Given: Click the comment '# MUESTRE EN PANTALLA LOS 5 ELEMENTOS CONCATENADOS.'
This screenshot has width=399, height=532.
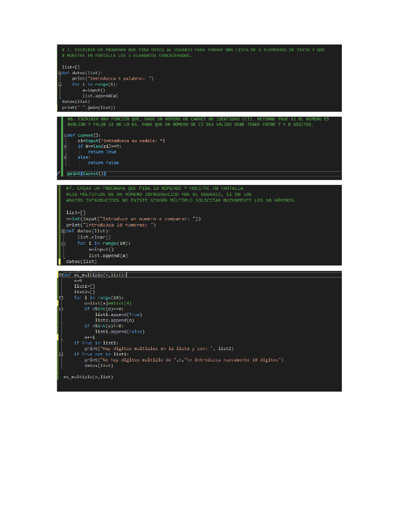Looking at the screenshot, I should coord(127,56).
